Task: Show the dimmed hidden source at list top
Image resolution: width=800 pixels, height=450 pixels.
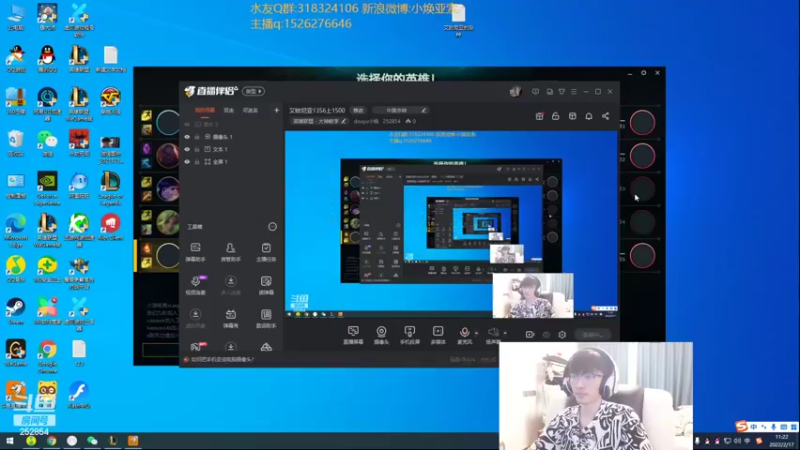Action: click(x=187, y=124)
